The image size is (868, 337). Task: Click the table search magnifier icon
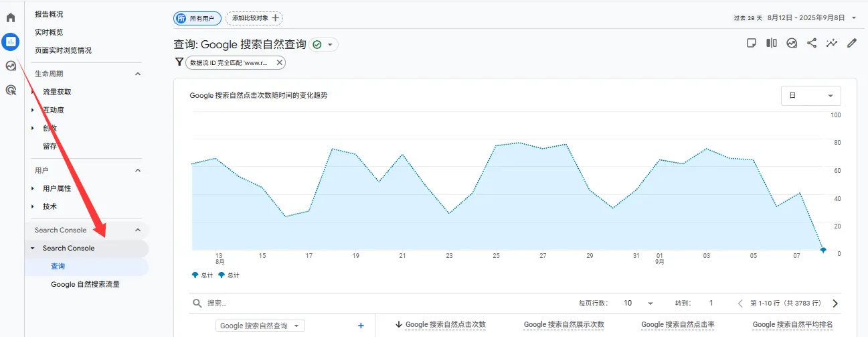[x=197, y=303]
